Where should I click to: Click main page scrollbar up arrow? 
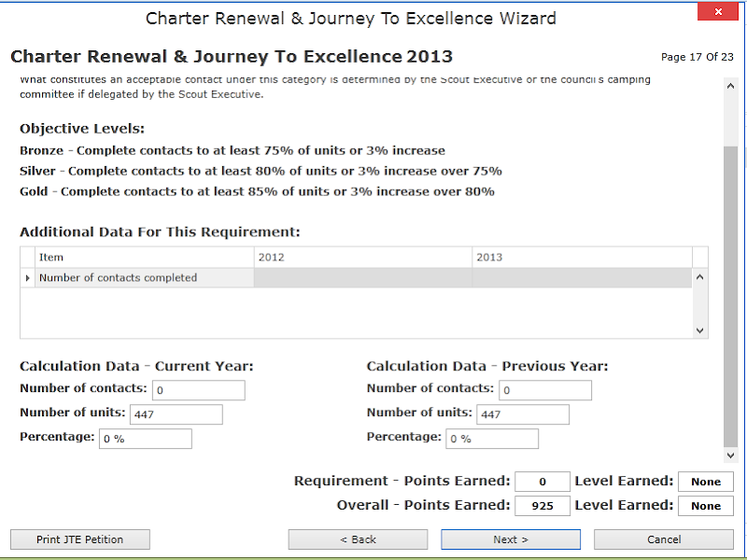730,86
